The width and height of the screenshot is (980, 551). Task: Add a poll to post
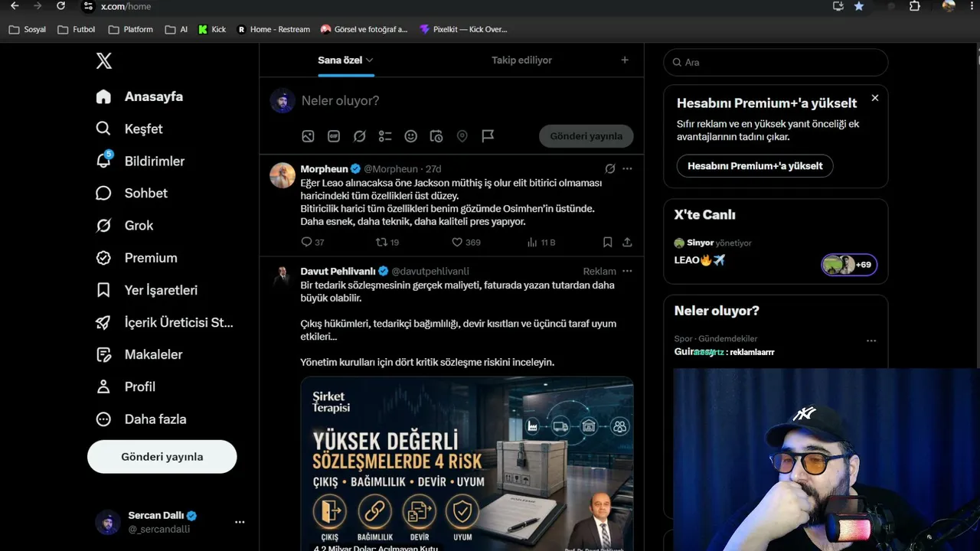coord(385,136)
